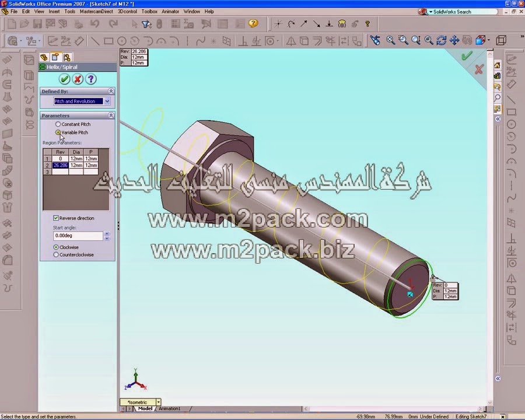Image resolution: width=525 pixels, height=420 pixels.
Task: Cancel sketch with red X in viewport corner
Action: [479, 69]
